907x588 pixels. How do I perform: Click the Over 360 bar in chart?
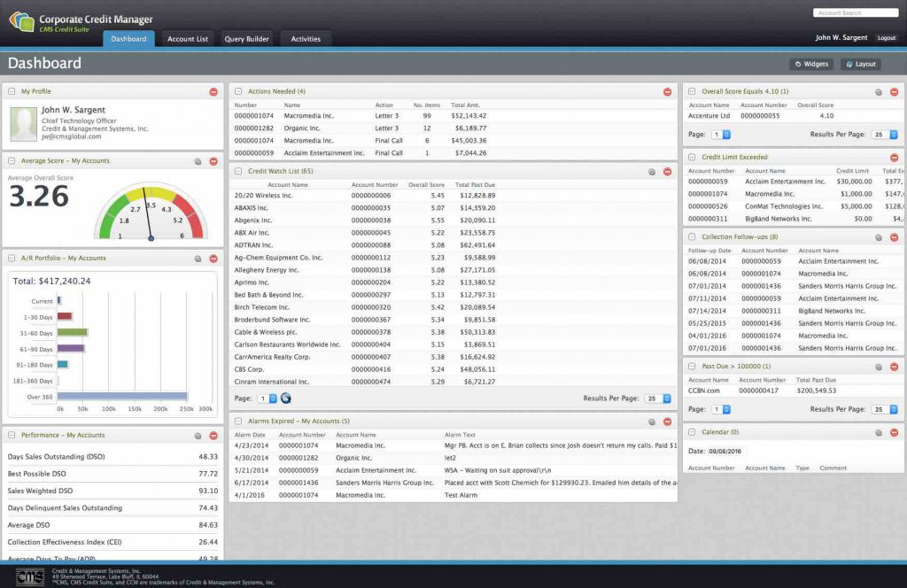pos(122,396)
